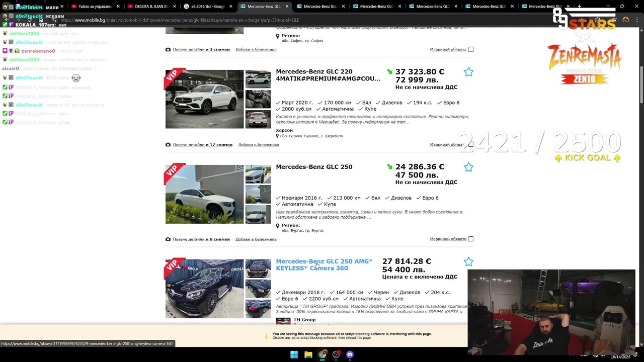Open File Explorer from the taskbar

click(x=308, y=354)
